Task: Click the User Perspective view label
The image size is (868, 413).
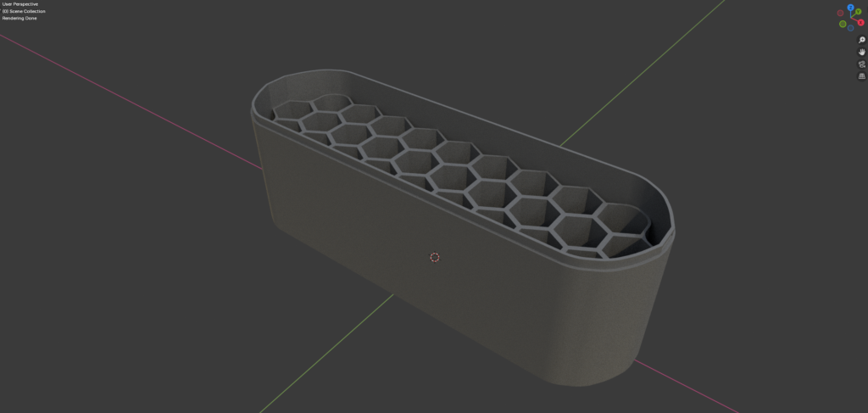Action: click(20, 4)
